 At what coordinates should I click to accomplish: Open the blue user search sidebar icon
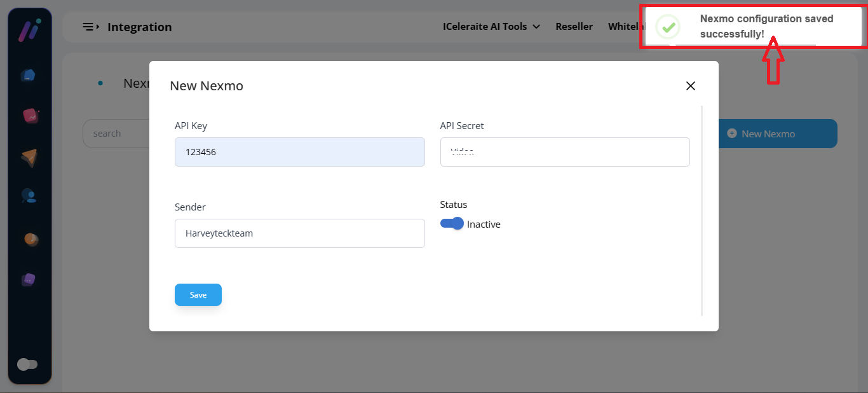point(29,196)
